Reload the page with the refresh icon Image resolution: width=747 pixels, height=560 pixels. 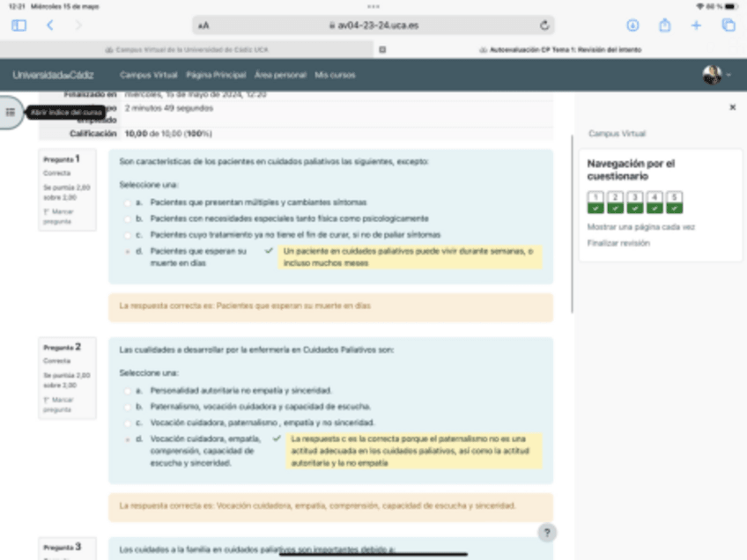(x=544, y=26)
